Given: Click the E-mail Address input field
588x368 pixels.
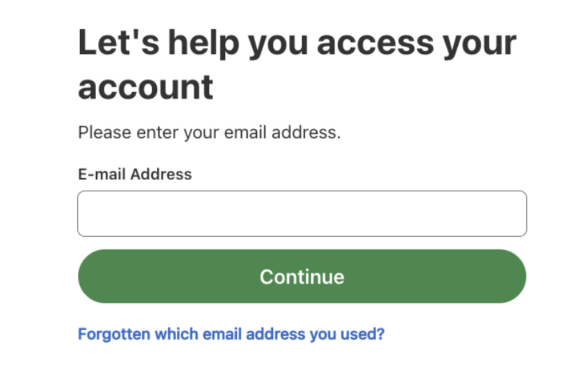Looking at the screenshot, I should [302, 214].
